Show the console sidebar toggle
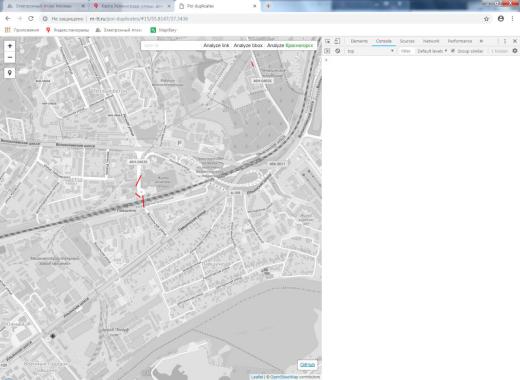Screen dimensions: 520x380 pos(327,51)
